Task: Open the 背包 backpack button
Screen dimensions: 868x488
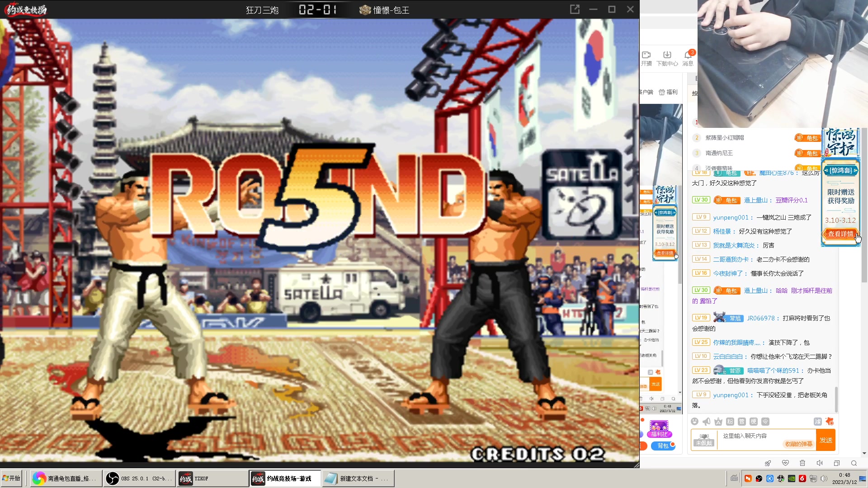Action: (x=663, y=446)
